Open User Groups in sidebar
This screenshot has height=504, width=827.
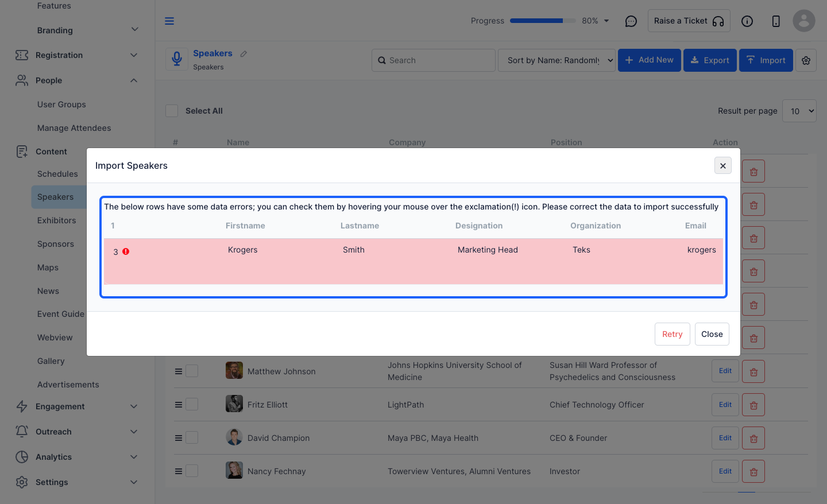61,104
